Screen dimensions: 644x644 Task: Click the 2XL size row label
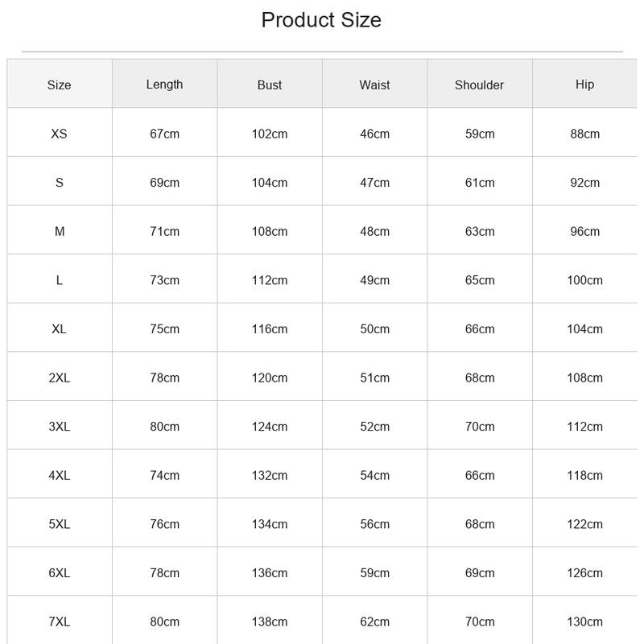click(x=59, y=378)
